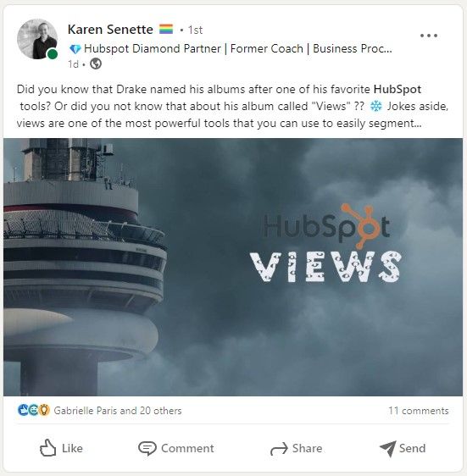Click the diamond icon in headline
Viewport: 467px width, 476px height.
(x=75, y=49)
